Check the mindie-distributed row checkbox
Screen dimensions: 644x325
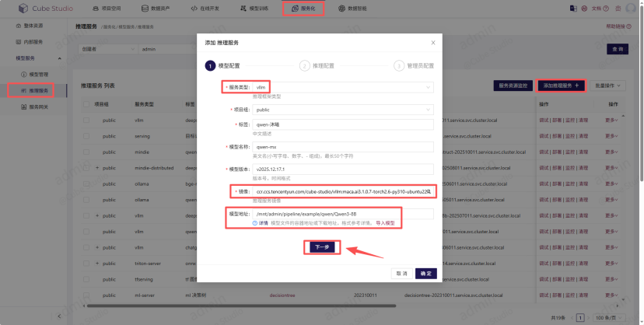coord(86,168)
